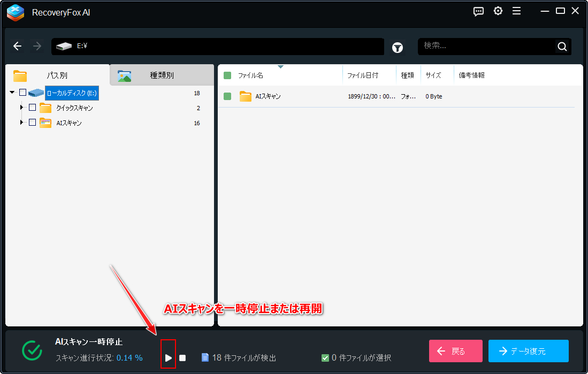
Task: Click the AIスキャン folder icon in tree
Action: [45, 123]
